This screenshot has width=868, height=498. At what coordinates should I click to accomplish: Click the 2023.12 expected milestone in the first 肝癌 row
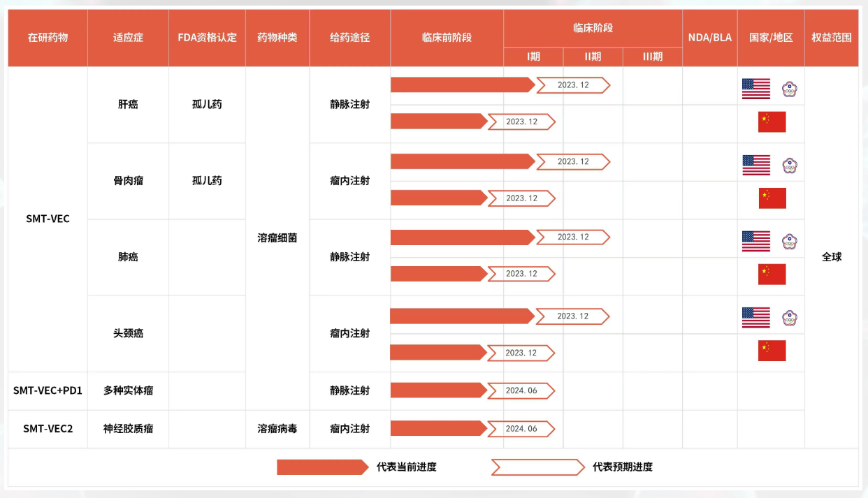573,85
